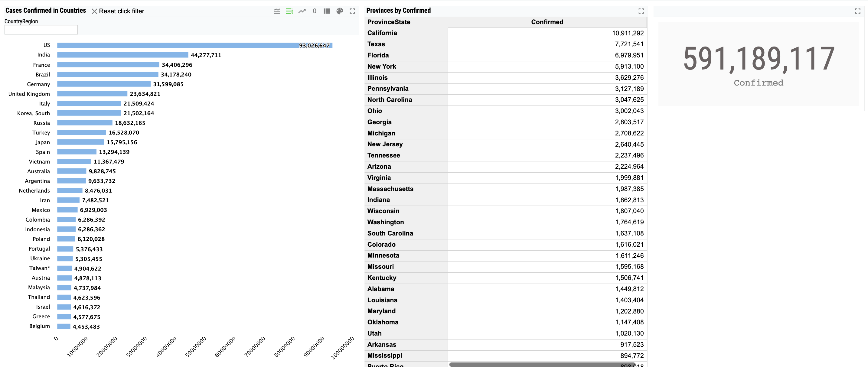
Task: Click the Russia bar value 18,632,165
Action: 130,123
